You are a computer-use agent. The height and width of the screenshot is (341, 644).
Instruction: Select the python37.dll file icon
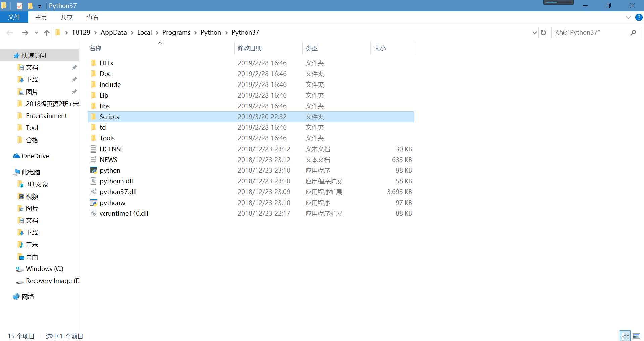tap(94, 192)
